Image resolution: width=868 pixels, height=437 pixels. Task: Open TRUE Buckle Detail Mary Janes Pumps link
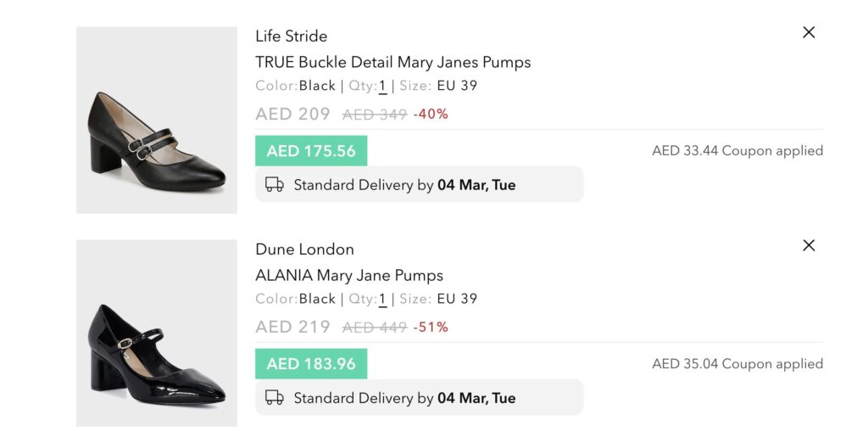pyautogui.click(x=393, y=62)
